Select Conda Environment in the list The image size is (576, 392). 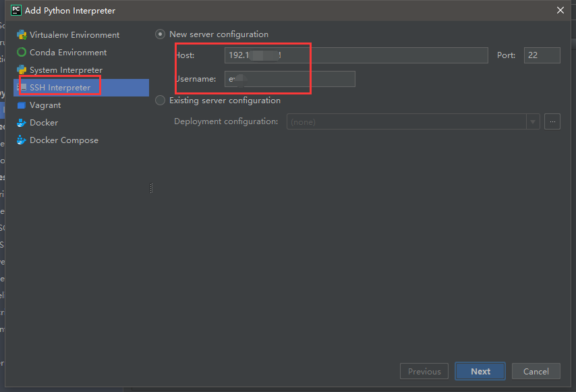pos(81,53)
